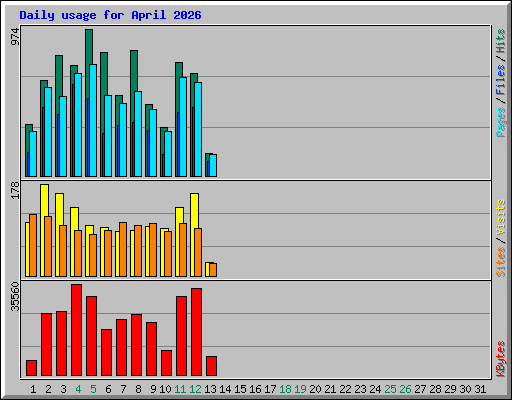Click the tallest red KBytes bar for day 4
512x400 pixels.
click(x=77, y=330)
